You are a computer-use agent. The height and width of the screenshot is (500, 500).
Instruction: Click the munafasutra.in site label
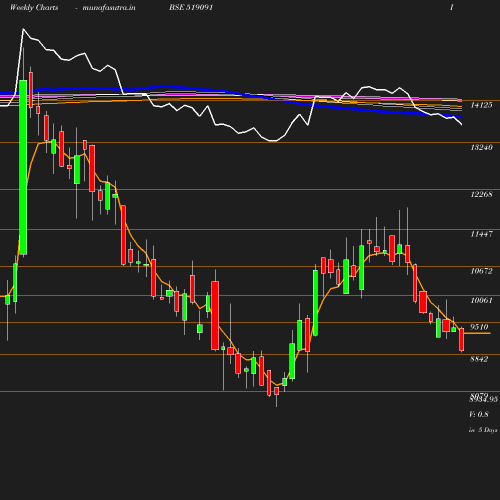tap(109, 8)
